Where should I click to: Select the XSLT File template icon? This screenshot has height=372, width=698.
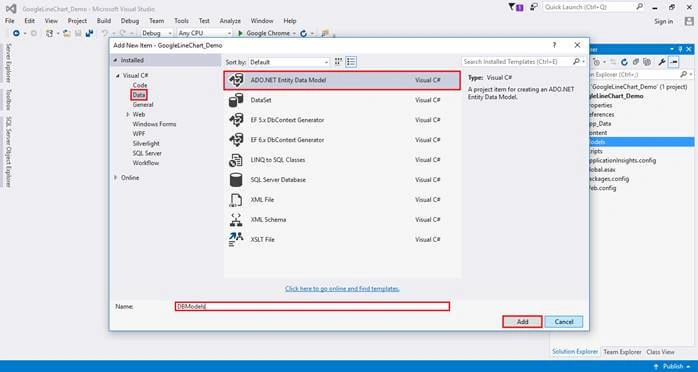[x=236, y=239]
